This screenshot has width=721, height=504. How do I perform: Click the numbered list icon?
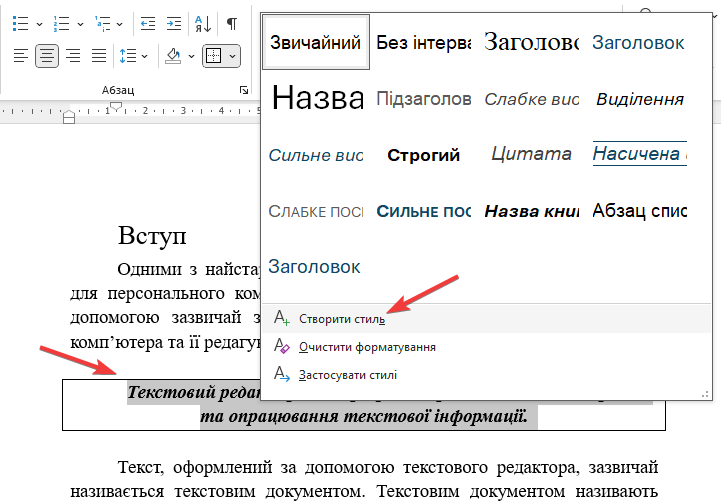click(x=62, y=23)
